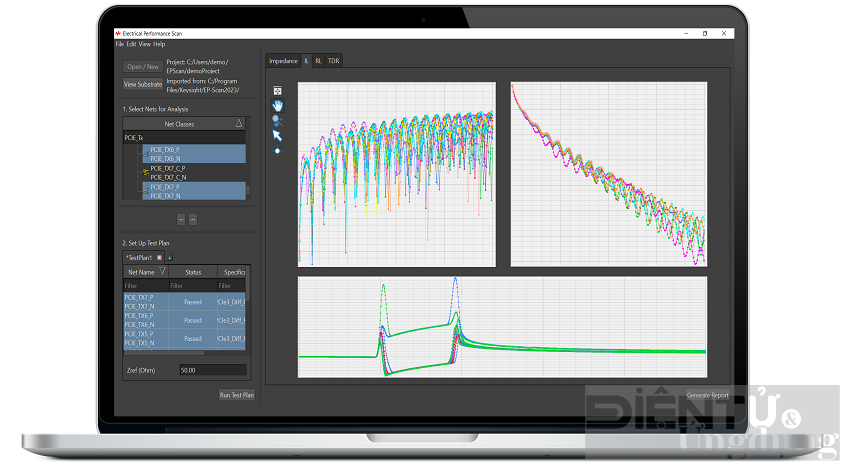Click the upper-right descending loss plot
850x471 pixels.
tap(609, 174)
